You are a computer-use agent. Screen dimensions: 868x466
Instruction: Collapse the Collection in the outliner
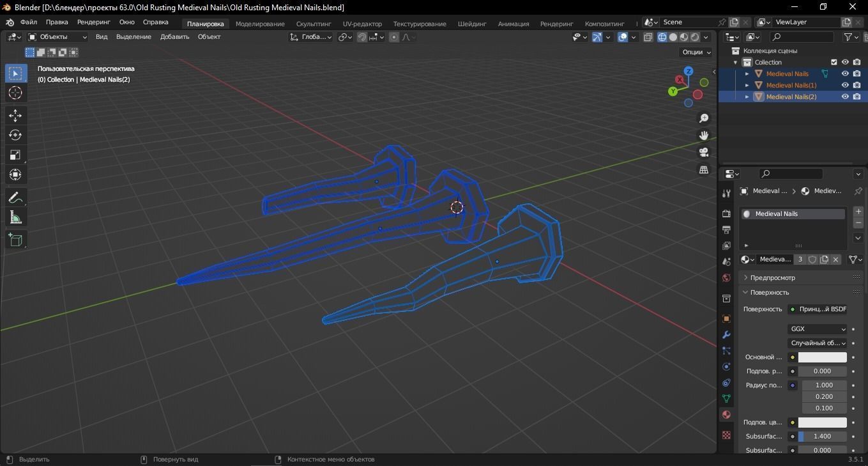point(736,62)
